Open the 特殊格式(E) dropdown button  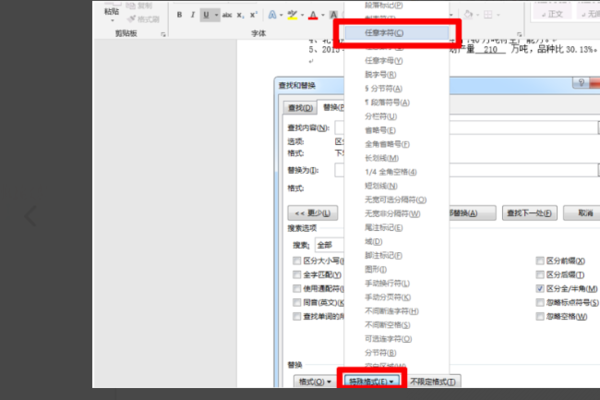tap(371, 382)
